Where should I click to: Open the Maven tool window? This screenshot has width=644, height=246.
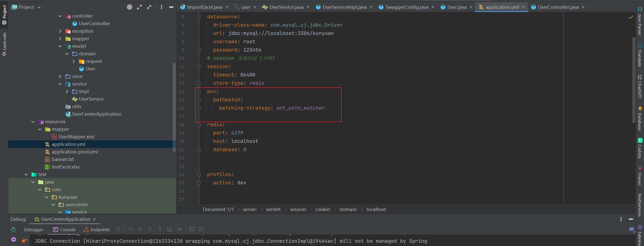(640, 176)
